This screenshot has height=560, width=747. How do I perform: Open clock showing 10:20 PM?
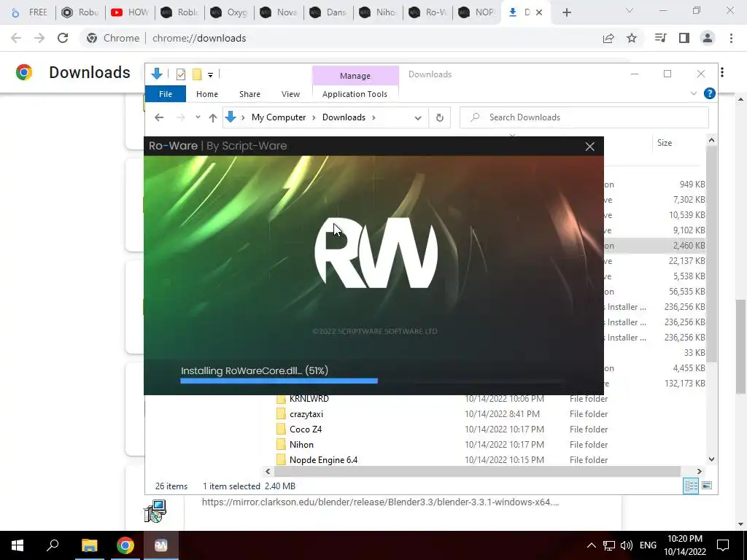click(x=684, y=545)
